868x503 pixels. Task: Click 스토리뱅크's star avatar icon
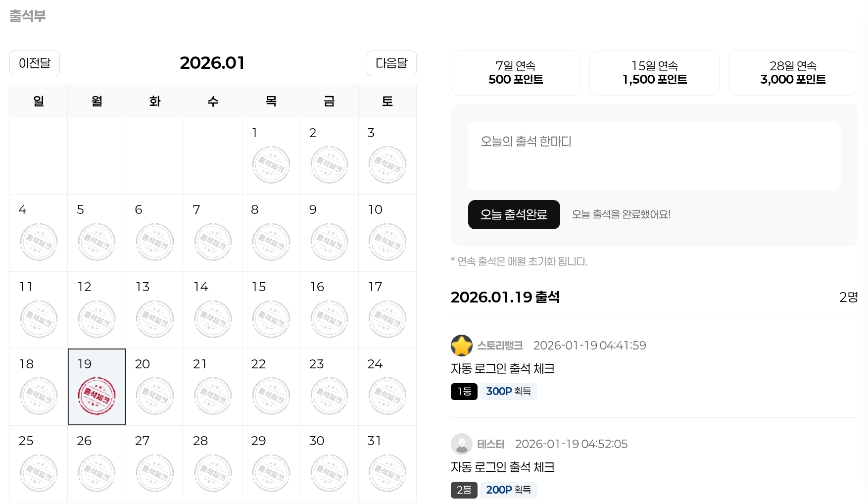coord(461,346)
